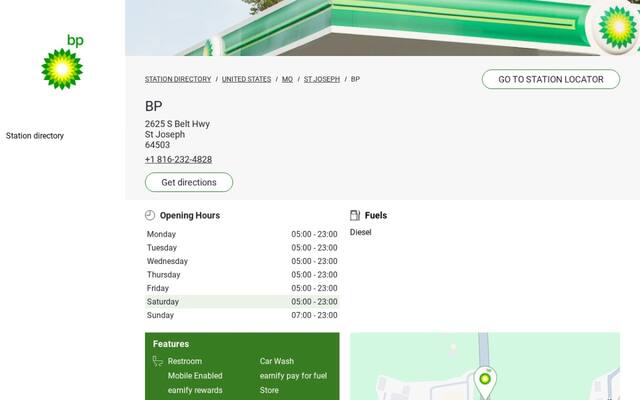Go to UNITED STATES breadcrumb
640x400 pixels.
247,79
